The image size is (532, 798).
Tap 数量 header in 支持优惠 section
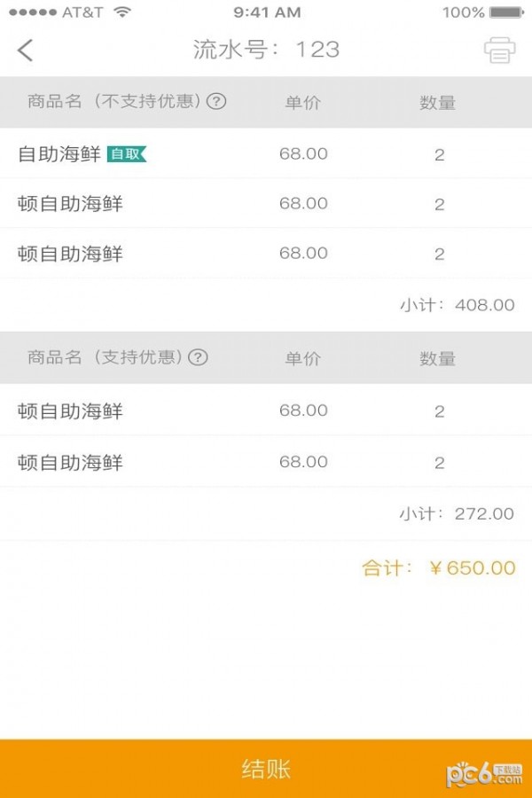(x=438, y=358)
